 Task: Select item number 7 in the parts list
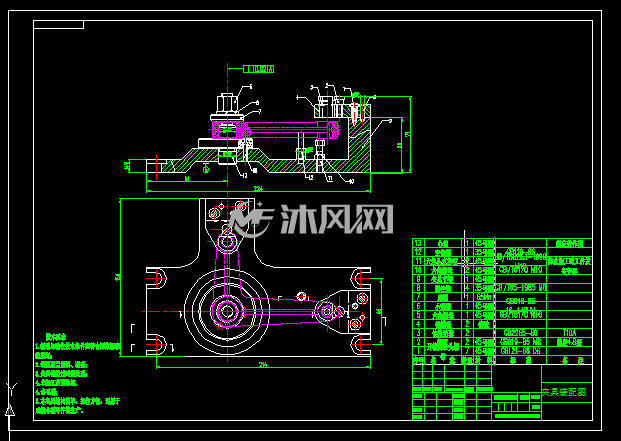pyautogui.click(x=417, y=297)
